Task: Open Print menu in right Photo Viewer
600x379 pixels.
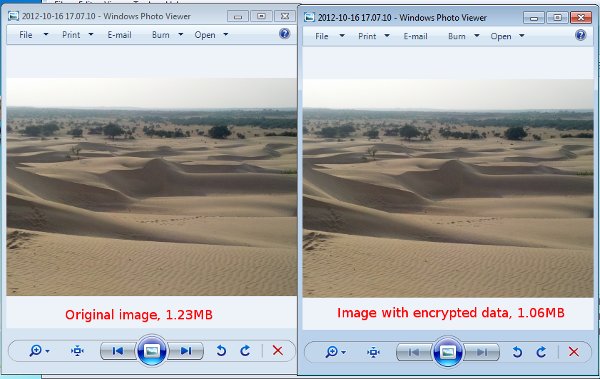Action: click(367, 36)
